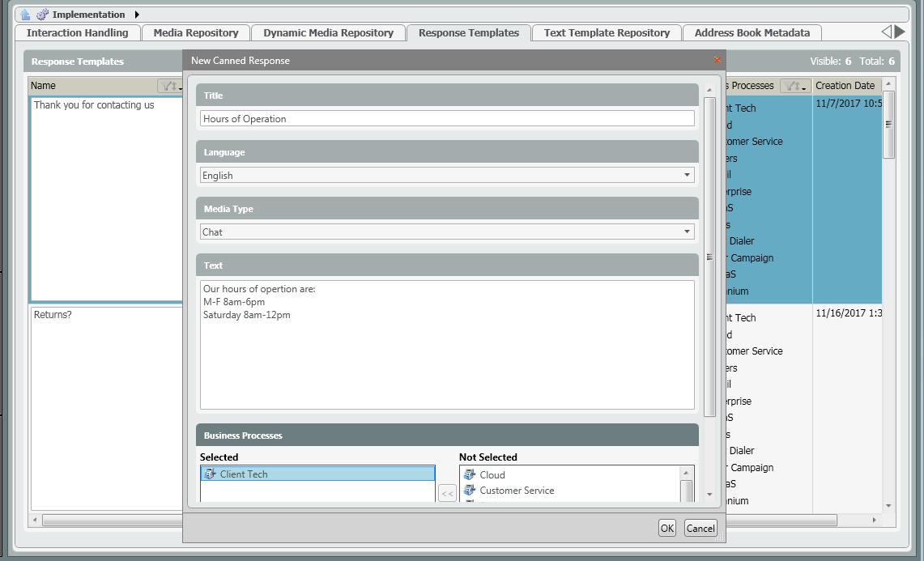Close the New Canned Response dialog
Viewport: 924px width, 561px height.
[x=717, y=61]
